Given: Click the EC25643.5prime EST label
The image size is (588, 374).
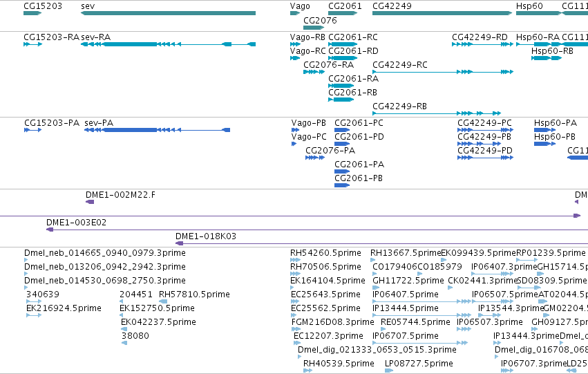Looking at the screenshot, I should point(325,294).
